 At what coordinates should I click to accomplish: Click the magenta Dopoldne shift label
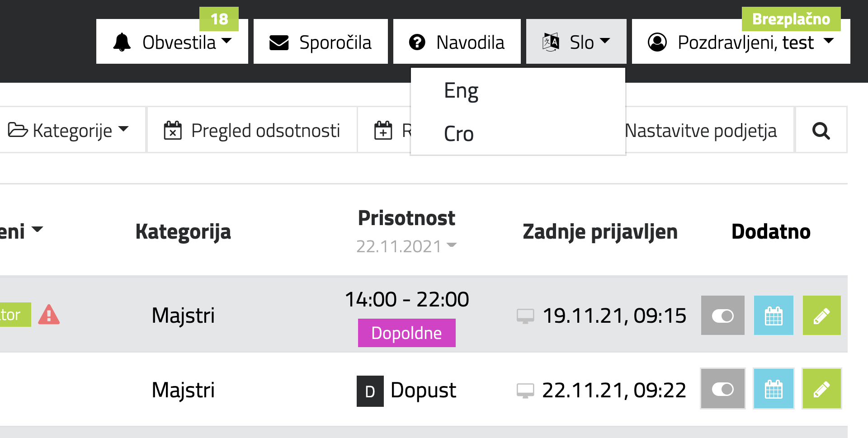406,333
